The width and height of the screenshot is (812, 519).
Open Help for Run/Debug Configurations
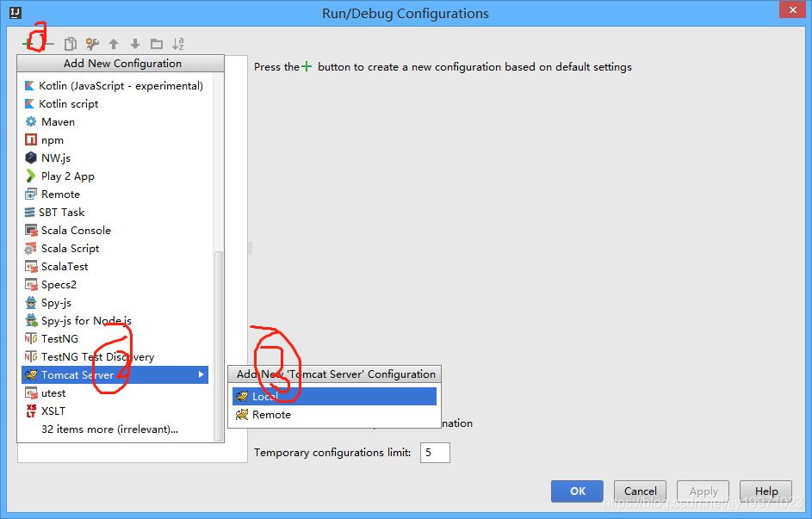pos(766,491)
